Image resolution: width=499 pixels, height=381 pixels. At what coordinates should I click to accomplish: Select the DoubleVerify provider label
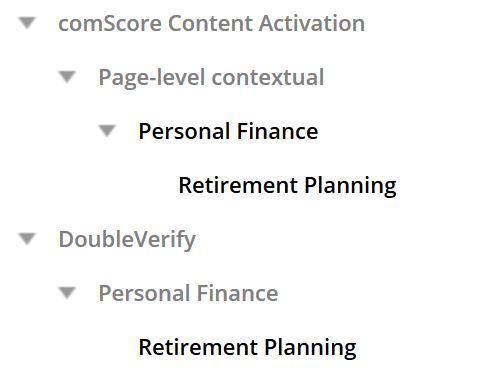(127, 240)
